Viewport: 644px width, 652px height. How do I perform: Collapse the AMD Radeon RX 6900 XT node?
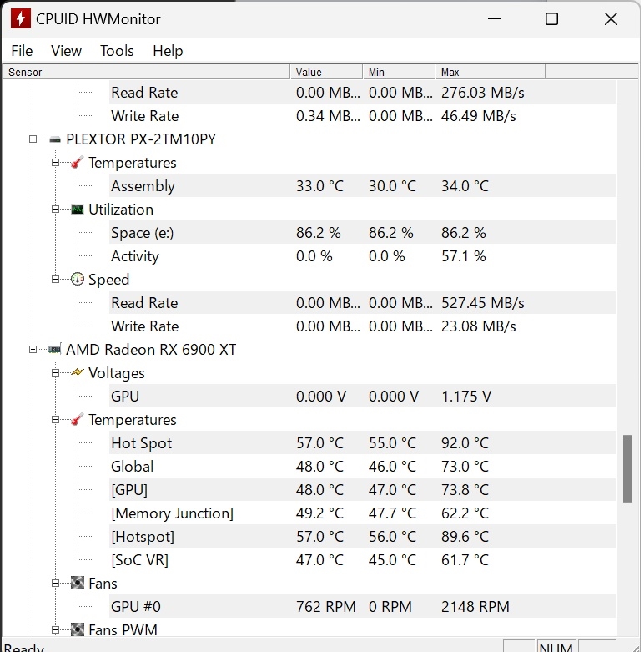(x=33, y=350)
